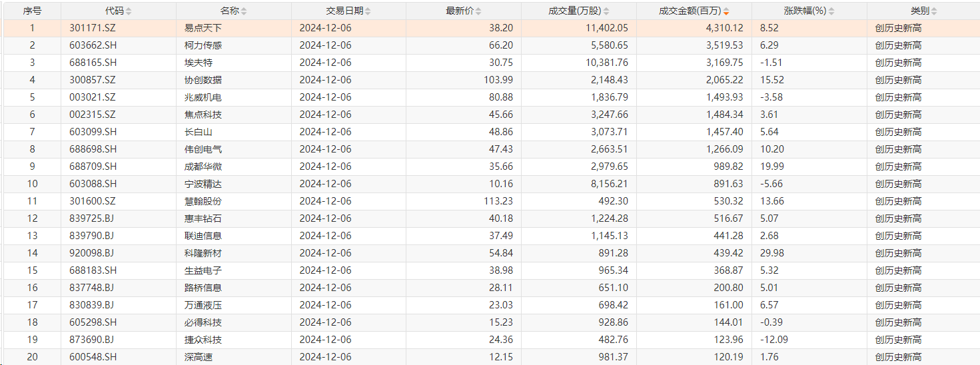The height and width of the screenshot is (365, 980).
Task: Click volume value 8,156.21
Action: [x=609, y=184]
